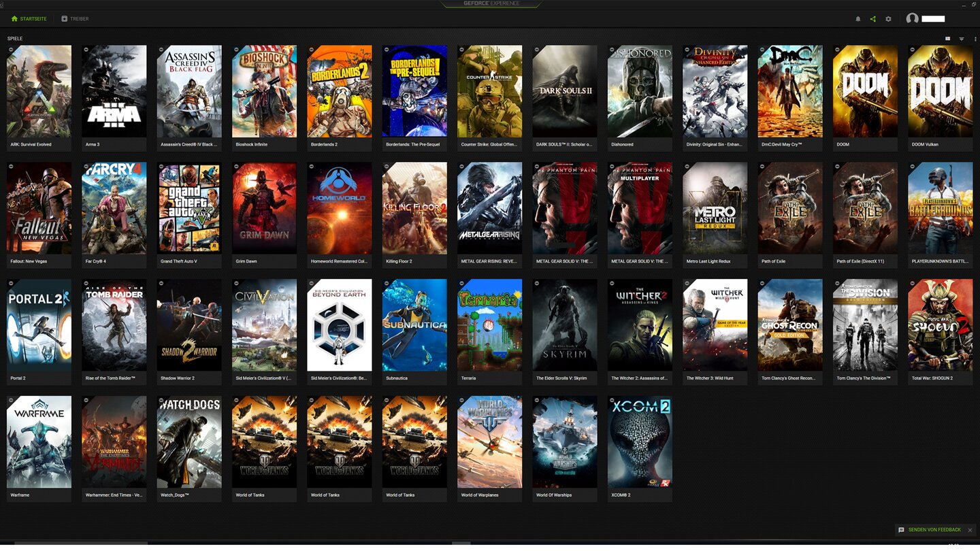Click the minus badge on Portal 2 tile
This screenshot has height=551, width=980.
[11, 284]
